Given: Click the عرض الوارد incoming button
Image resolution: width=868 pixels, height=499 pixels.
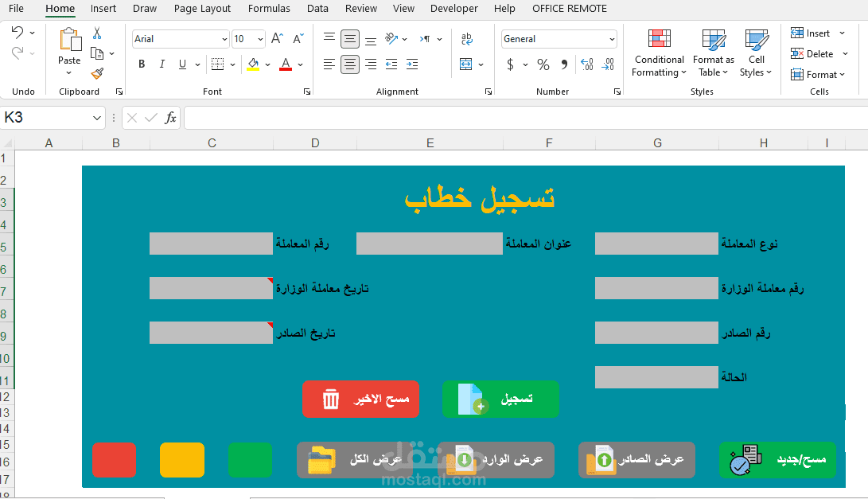Looking at the screenshot, I should coord(496,460).
